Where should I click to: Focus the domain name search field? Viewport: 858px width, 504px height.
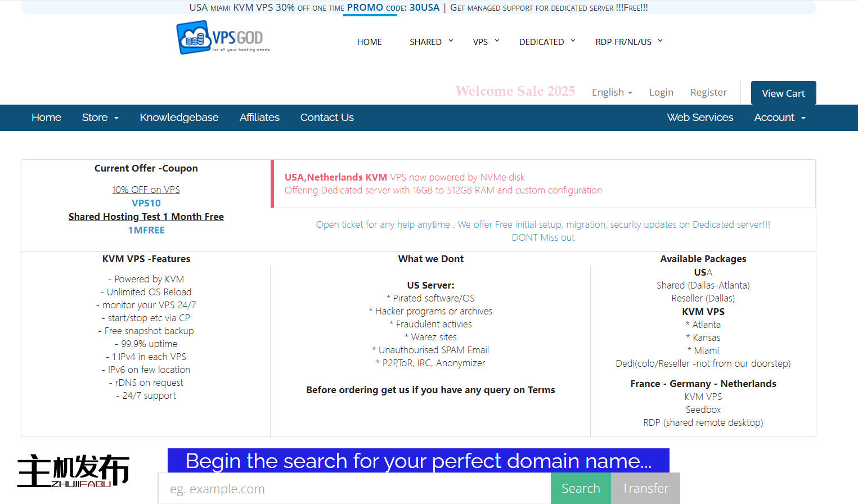pos(354,489)
